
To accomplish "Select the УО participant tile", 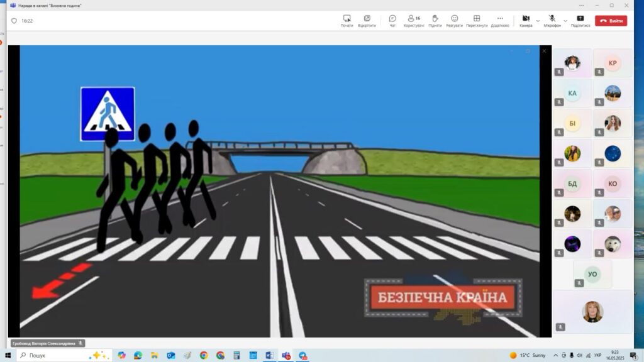I will click(x=592, y=274).
